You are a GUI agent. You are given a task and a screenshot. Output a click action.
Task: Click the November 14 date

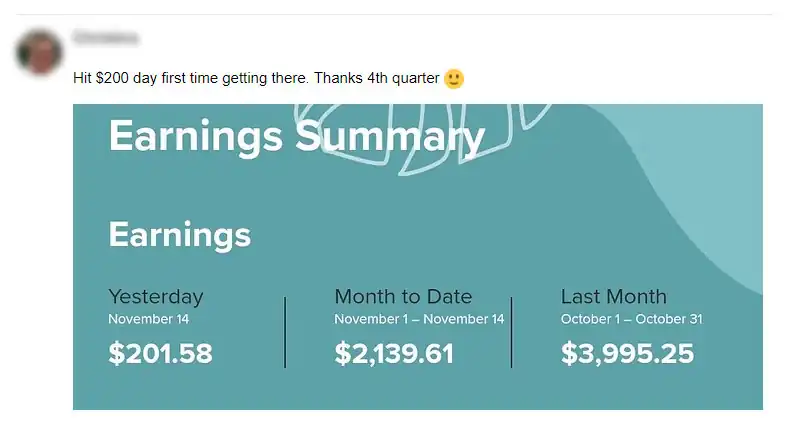(x=148, y=319)
